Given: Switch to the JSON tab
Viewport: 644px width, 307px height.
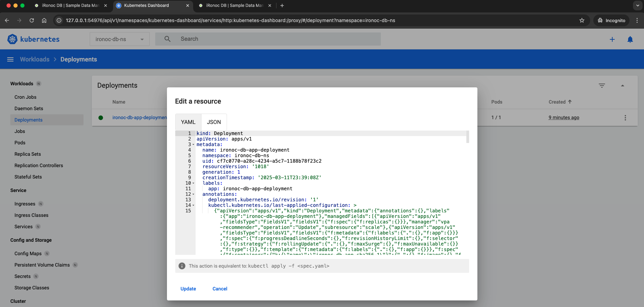Looking at the screenshot, I should [214, 122].
